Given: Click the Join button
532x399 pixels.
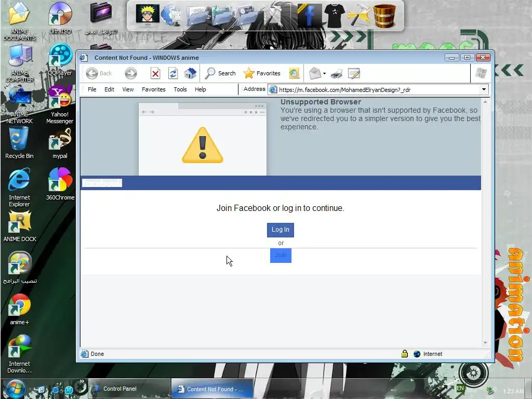Looking at the screenshot, I should coord(281,255).
